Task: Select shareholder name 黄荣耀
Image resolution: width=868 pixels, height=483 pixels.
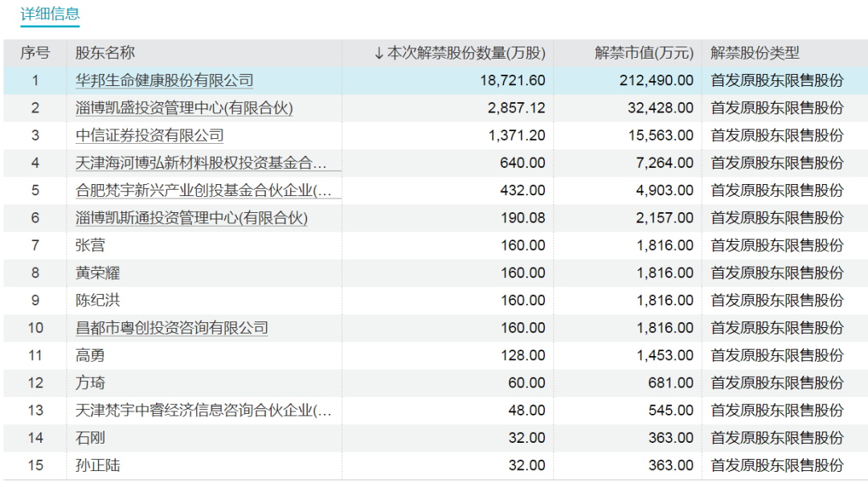Action: click(x=97, y=273)
